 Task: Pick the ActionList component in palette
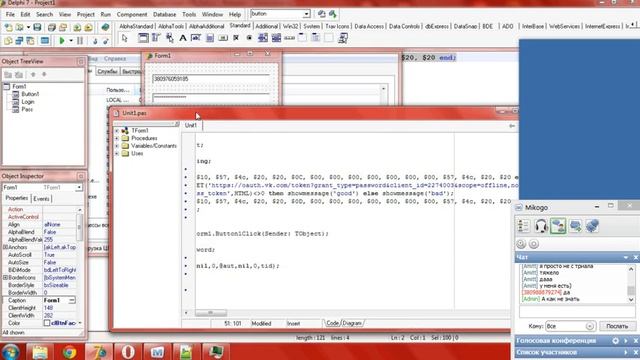(343, 38)
